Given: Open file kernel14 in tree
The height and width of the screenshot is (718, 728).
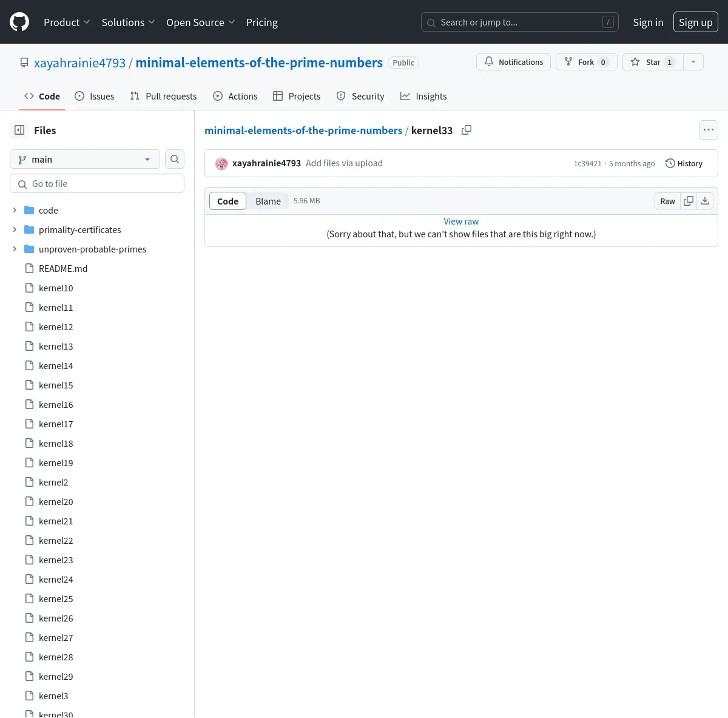Looking at the screenshot, I should pyautogui.click(x=56, y=365).
